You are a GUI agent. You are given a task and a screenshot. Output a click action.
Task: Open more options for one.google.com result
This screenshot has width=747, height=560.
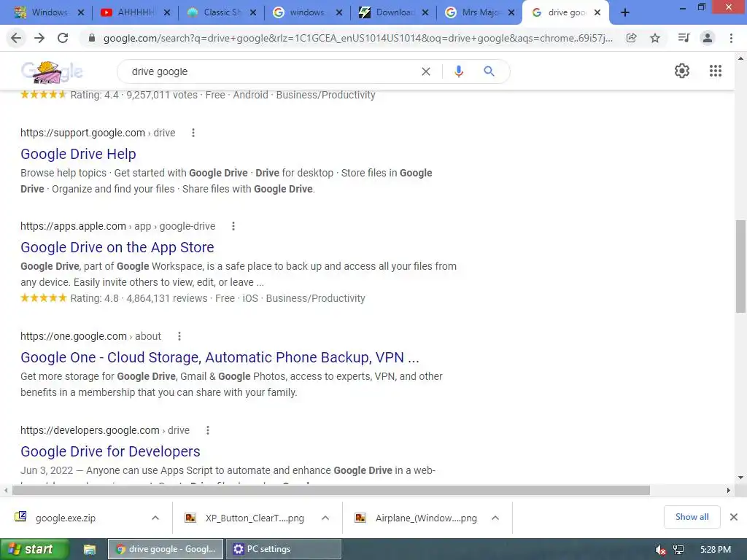[x=179, y=336]
